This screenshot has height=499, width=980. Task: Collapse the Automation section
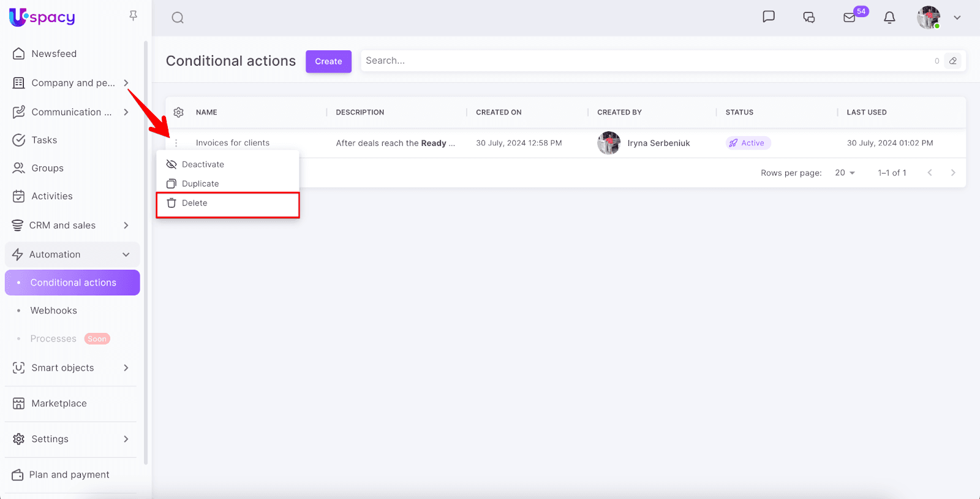click(126, 254)
